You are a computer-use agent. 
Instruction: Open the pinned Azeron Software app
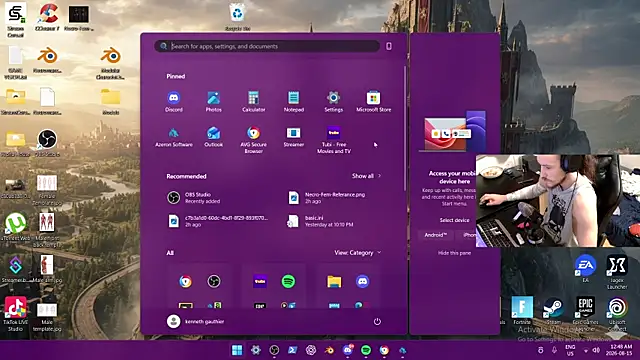[173, 137]
